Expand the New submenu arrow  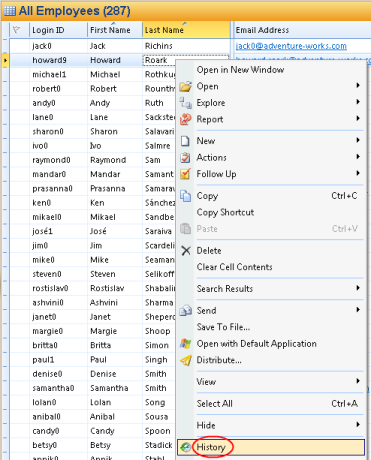[x=358, y=140]
